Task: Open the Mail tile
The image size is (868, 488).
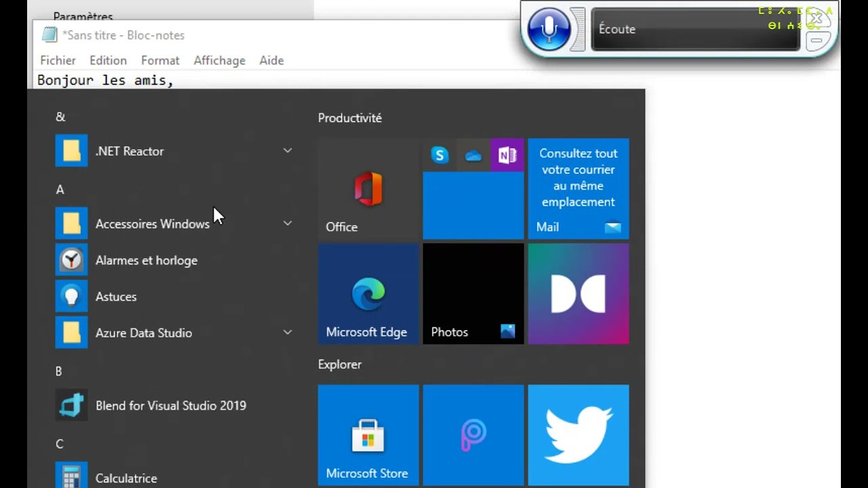Action: tap(578, 188)
